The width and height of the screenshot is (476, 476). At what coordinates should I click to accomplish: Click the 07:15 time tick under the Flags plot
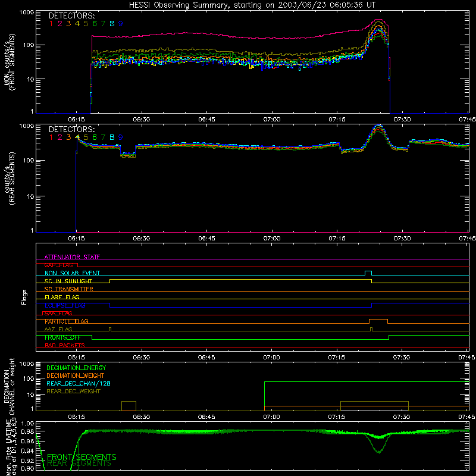coord(337,358)
